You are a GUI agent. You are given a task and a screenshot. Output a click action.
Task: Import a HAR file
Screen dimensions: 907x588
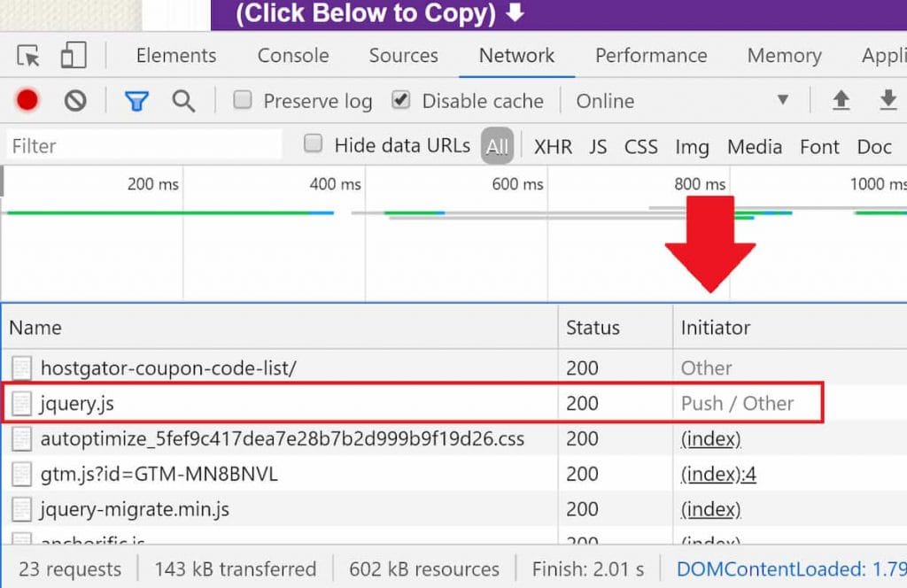click(x=841, y=101)
